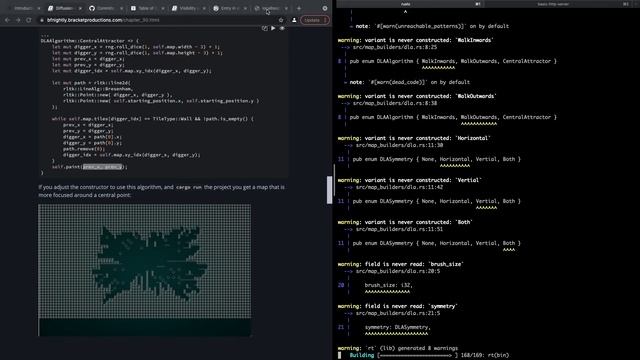The image size is (640, 360).
Task: Go forward in browser history
Action: [18, 20]
